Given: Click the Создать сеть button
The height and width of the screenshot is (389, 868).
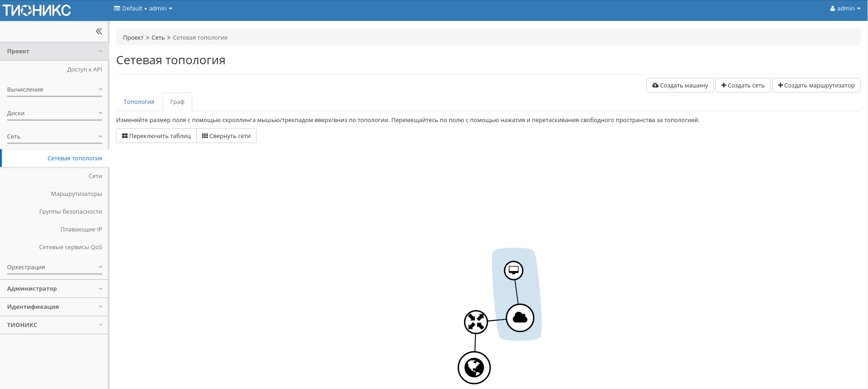Looking at the screenshot, I should [x=743, y=85].
